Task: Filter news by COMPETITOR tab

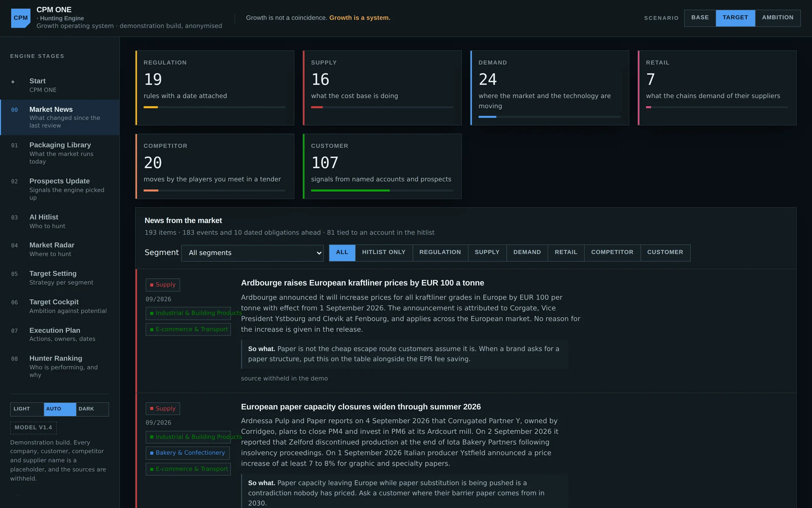Action: pos(612,253)
